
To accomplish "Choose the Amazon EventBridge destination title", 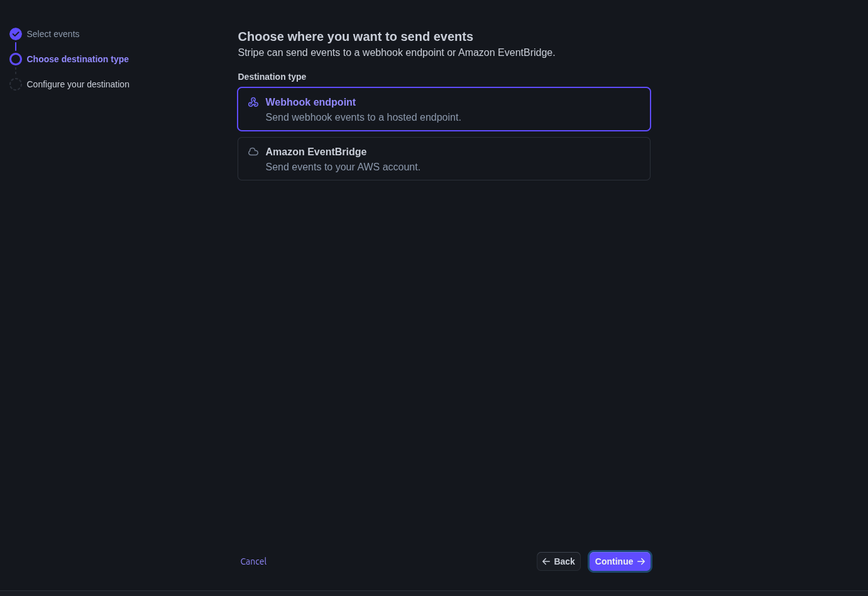I will (316, 152).
